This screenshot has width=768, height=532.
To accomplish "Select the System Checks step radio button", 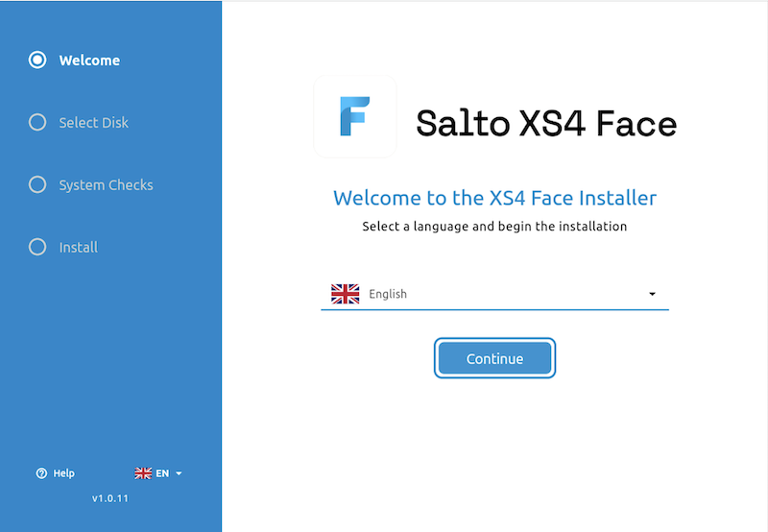I will click(37, 184).
